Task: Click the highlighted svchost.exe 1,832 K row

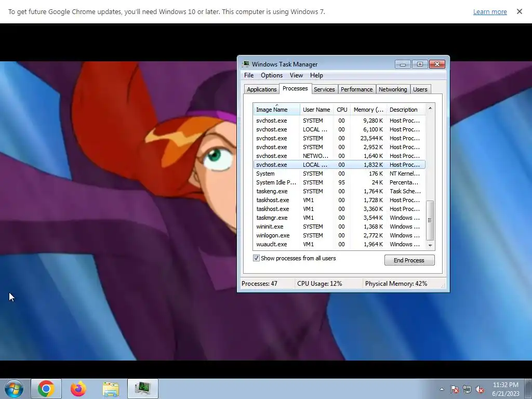Action: [339, 165]
